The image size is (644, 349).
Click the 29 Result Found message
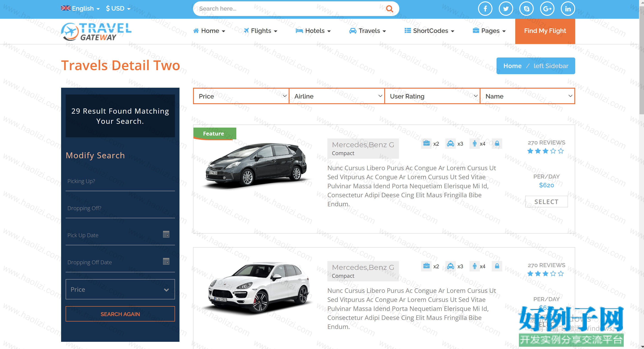120,116
